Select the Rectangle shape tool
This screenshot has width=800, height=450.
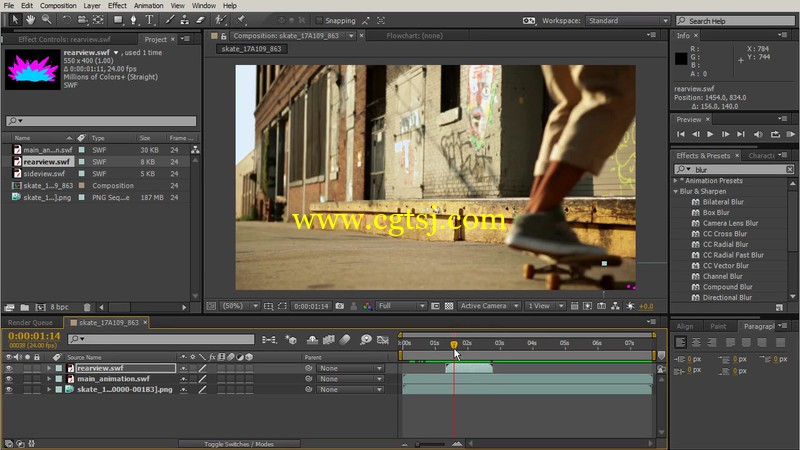click(118, 20)
